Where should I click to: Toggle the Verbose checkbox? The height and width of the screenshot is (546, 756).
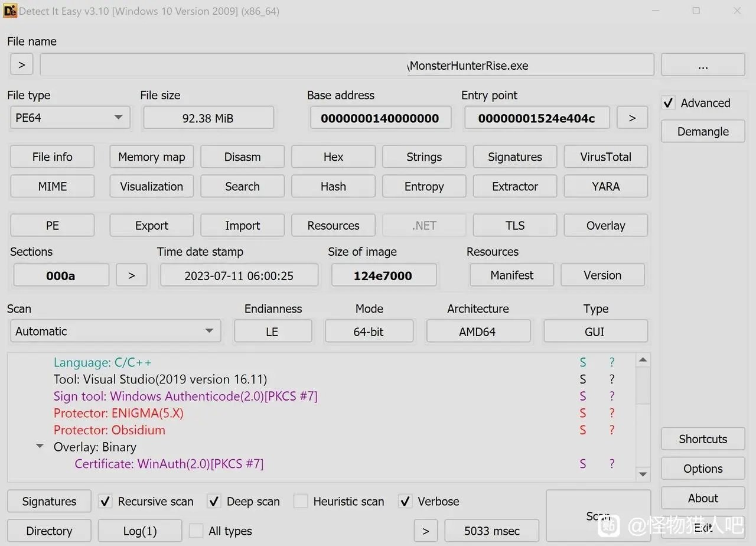405,501
